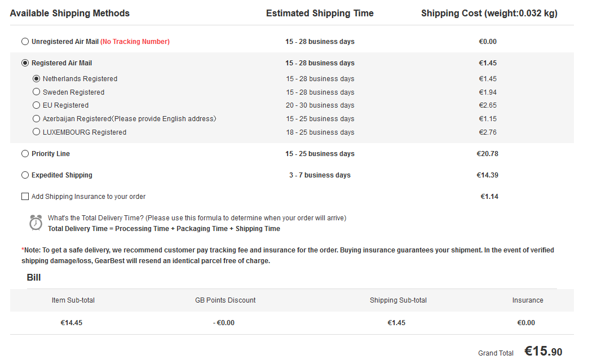Click the alarm clock delivery time icon
The height and width of the screenshot is (364, 592).
[x=36, y=223]
